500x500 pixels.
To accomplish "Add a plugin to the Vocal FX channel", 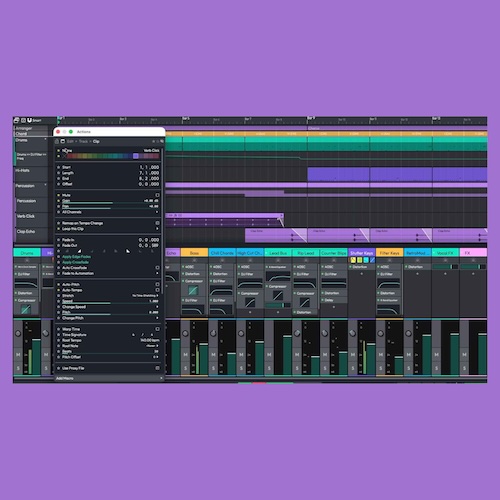I will (x=445, y=274).
